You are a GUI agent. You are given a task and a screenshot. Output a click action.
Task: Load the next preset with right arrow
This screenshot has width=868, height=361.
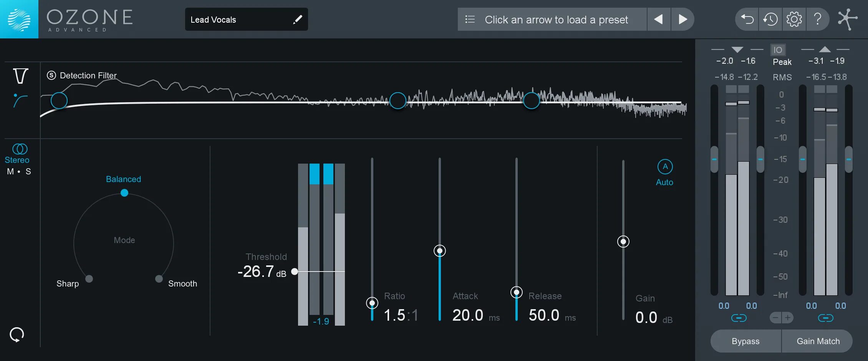682,19
